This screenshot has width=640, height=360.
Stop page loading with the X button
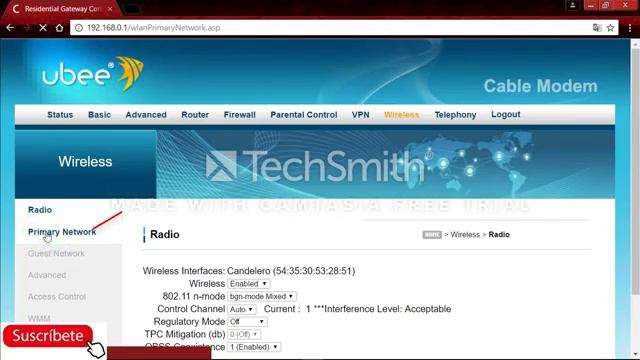tap(43, 28)
